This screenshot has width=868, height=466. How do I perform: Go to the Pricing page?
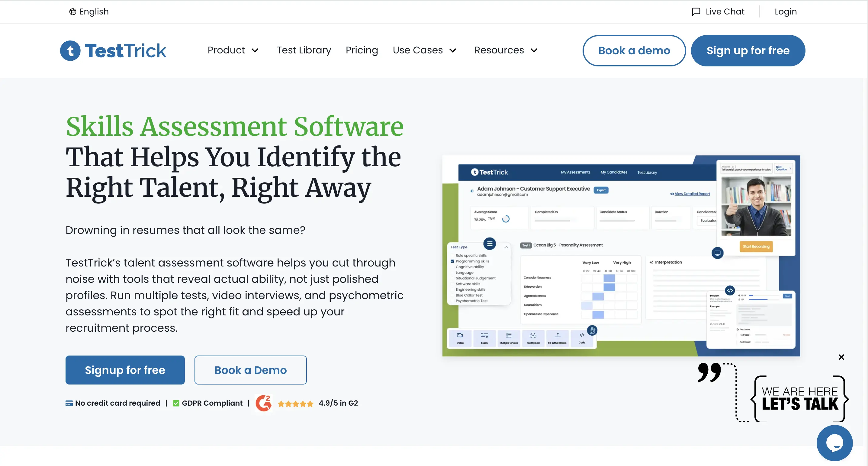click(x=362, y=50)
